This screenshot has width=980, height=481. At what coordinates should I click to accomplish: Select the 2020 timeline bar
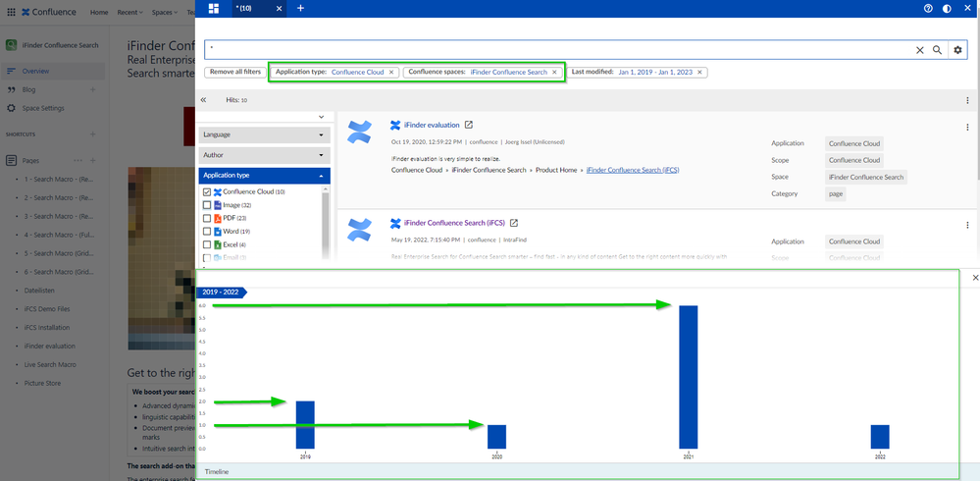point(497,437)
